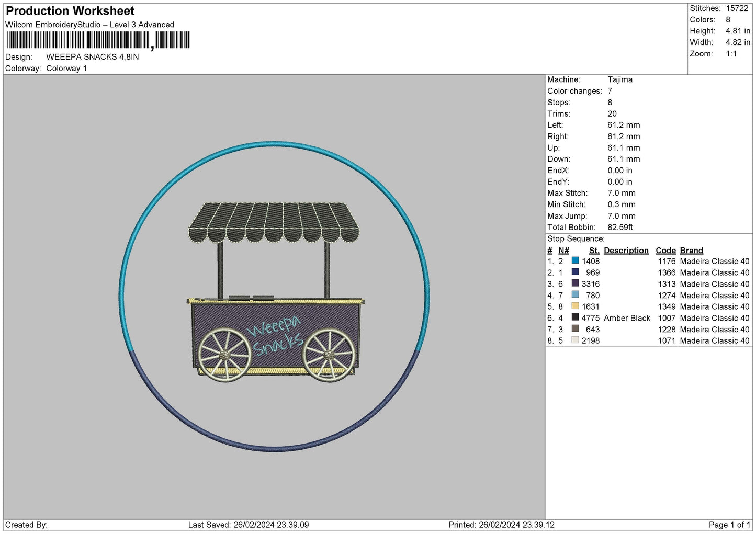Viewport: 756px width, 534px height.
Task: Click the Min Stitch value 0.3 mm
Action: 622,204
